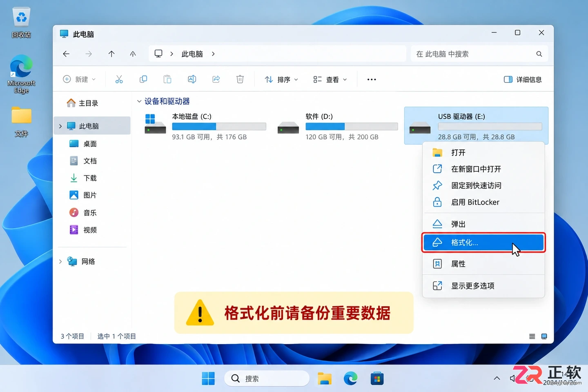Click the Rename icon in toolbar
The image size is (588, 392).
click(192, 79)
